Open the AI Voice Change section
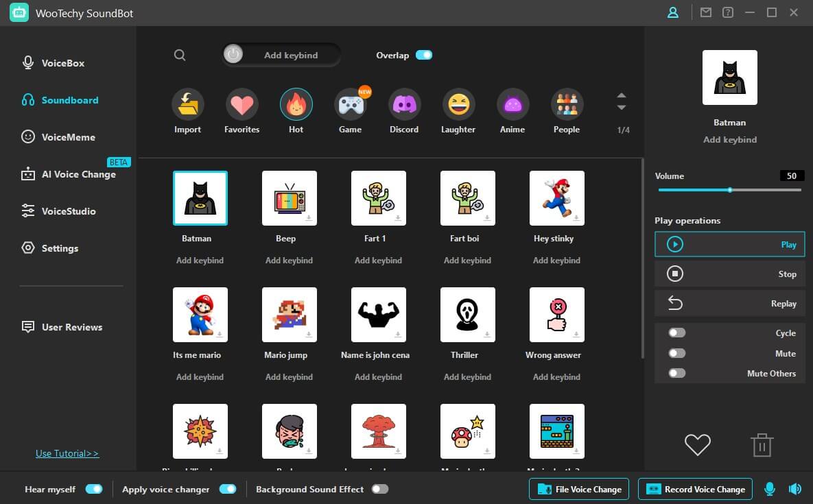Screen dimensions: 813x504 pos(78,174)
